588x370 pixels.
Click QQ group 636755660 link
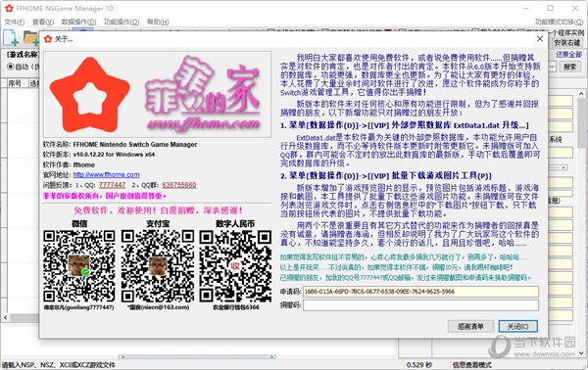[x=179, y=185]
